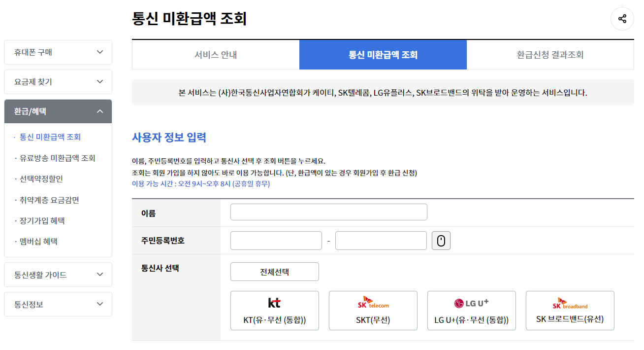Click the 이름 name input field

[x=328, y=211]
